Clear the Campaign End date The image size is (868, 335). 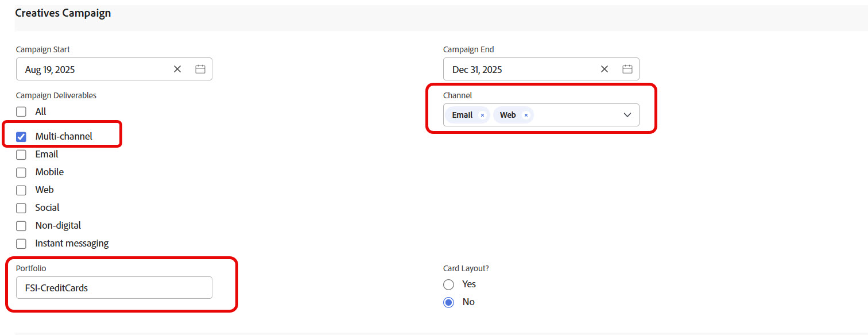point(604,70)
